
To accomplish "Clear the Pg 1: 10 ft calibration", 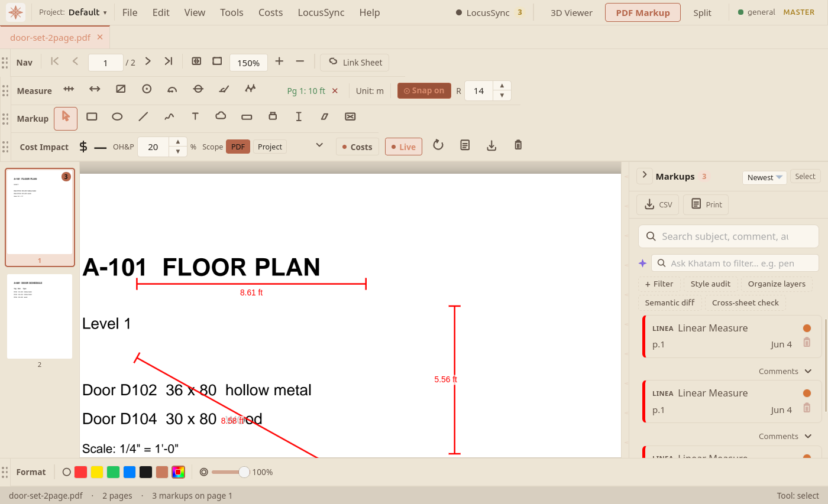I will (x=335, y=91).
